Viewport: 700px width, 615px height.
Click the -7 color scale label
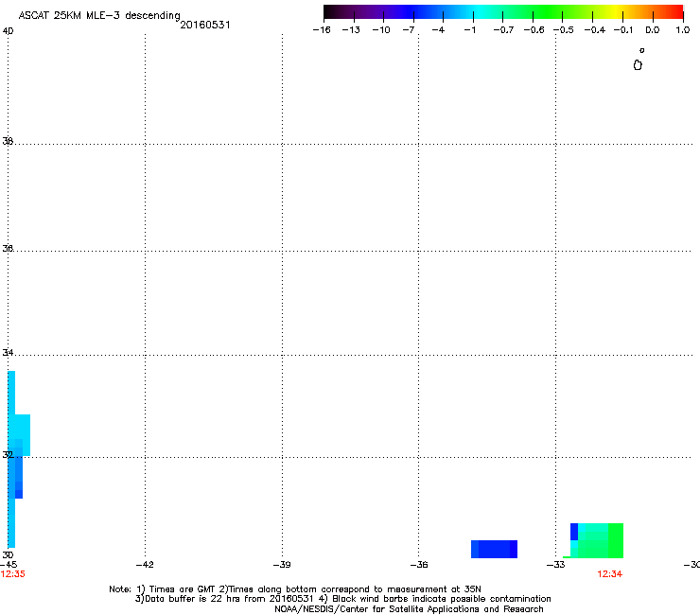(x=408, y=30)
